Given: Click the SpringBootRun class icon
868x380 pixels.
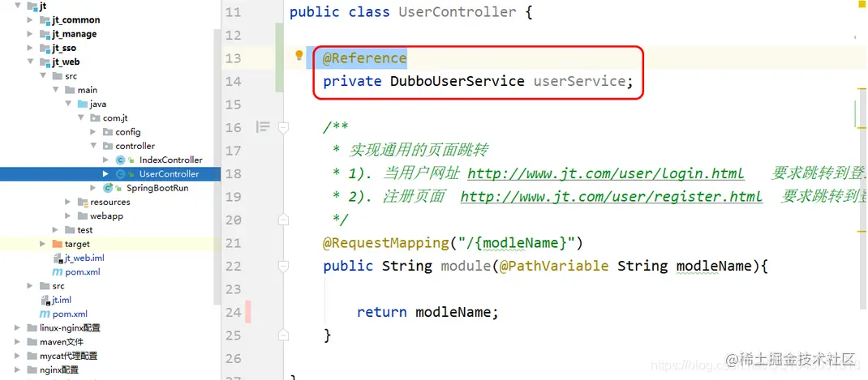Looking at the screenshot, I should [x=109, y=188].
